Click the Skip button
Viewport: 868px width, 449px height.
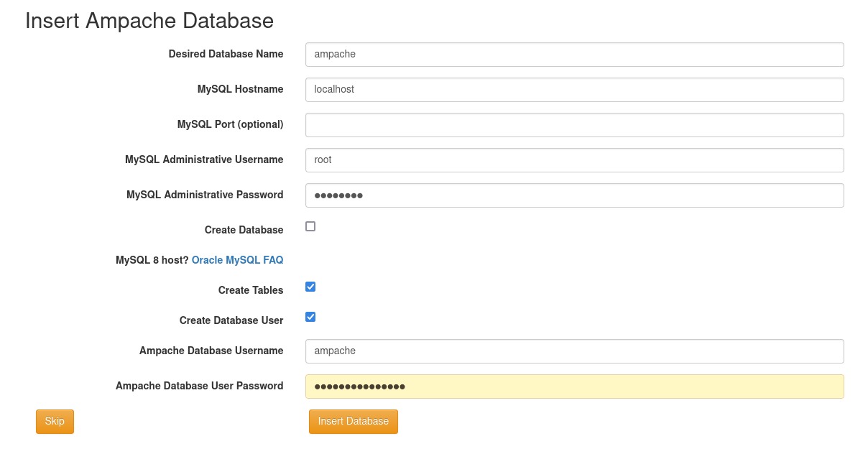coord(55,422)
